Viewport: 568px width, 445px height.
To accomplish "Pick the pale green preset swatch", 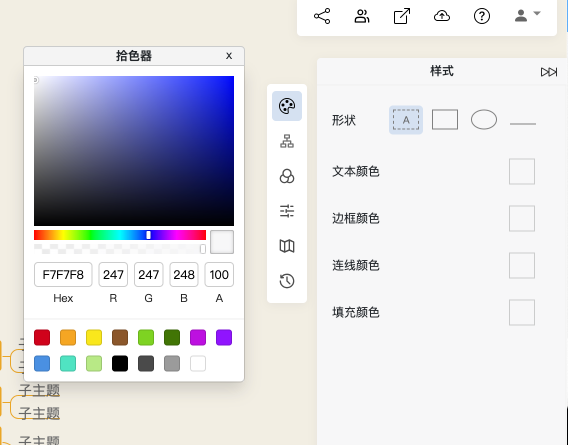I will coord(94,363).
